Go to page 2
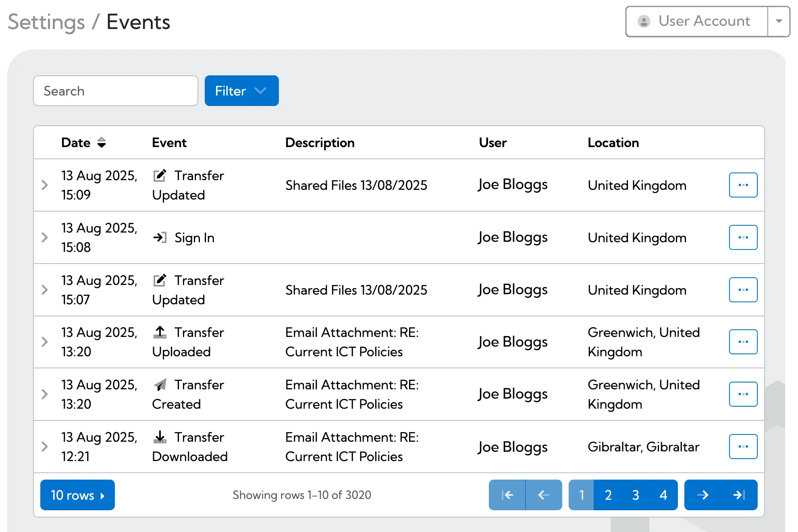 tap(608, 495)
